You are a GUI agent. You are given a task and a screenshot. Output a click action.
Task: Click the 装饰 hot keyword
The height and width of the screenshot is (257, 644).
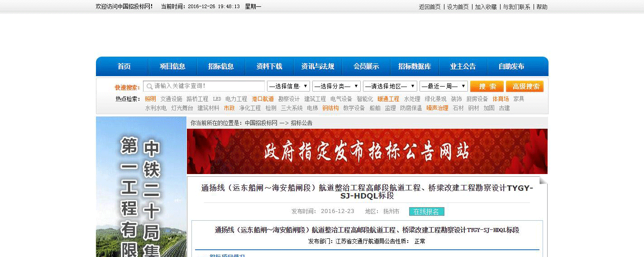[x=456, y=99]
